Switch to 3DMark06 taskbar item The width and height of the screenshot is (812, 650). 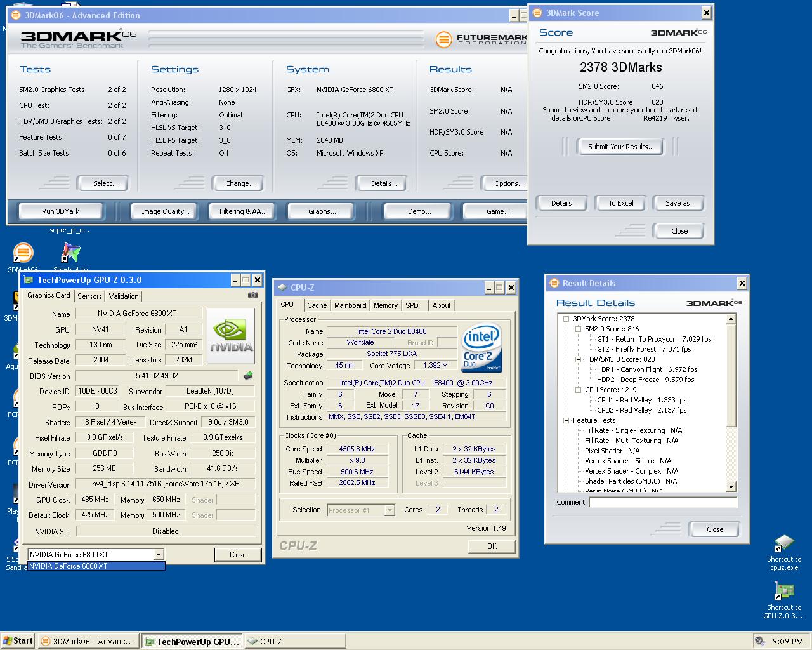88,641
